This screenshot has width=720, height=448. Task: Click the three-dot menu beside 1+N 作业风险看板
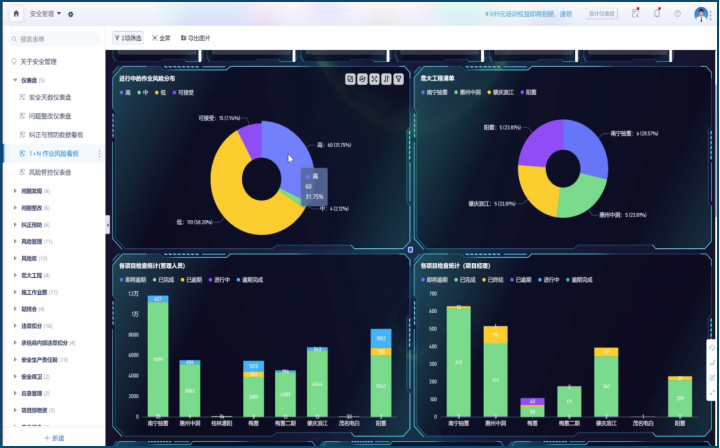coord(99,154)
